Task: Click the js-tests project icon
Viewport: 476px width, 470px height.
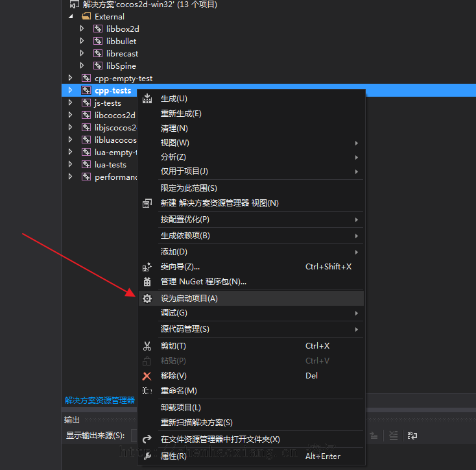Action: point(86,103)
